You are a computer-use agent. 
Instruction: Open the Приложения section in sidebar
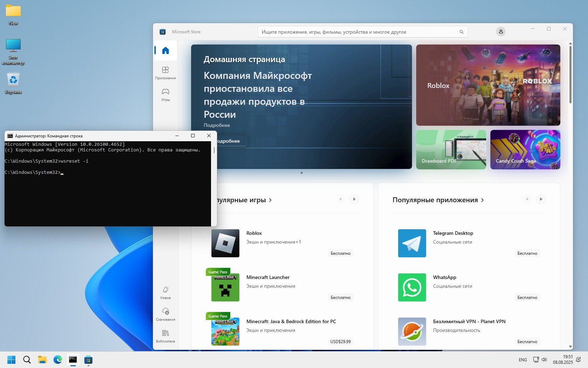[166, 73]
